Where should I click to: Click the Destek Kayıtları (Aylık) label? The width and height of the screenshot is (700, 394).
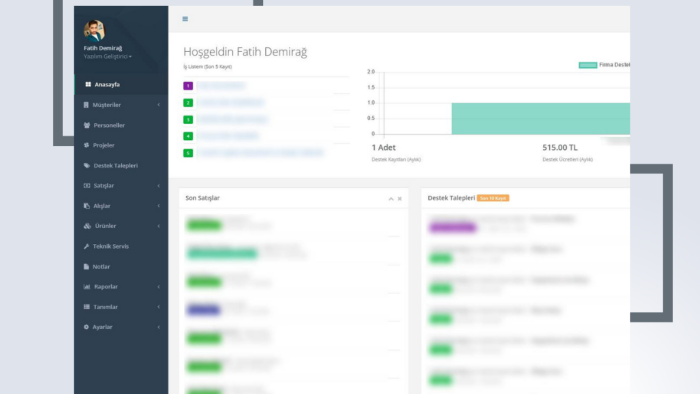tap(396, 159)
